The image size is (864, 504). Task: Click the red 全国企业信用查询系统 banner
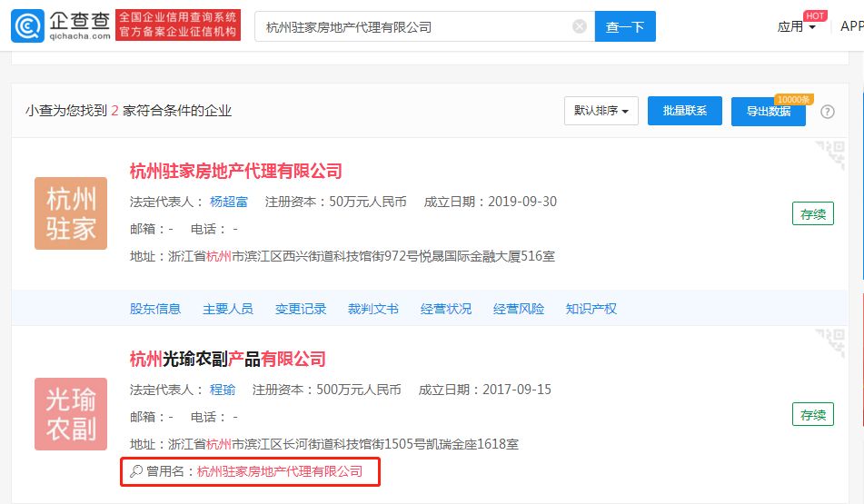click(178, 25)
